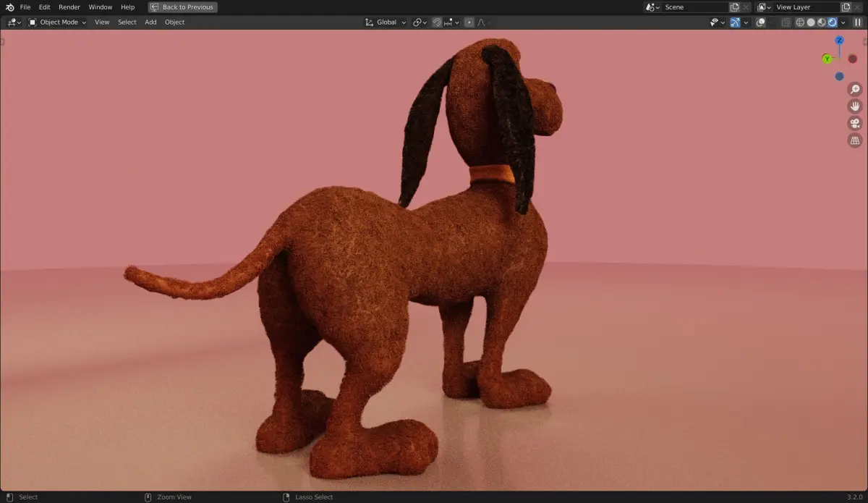Click the dark red negative X axis dot

(x=853, y=59)
